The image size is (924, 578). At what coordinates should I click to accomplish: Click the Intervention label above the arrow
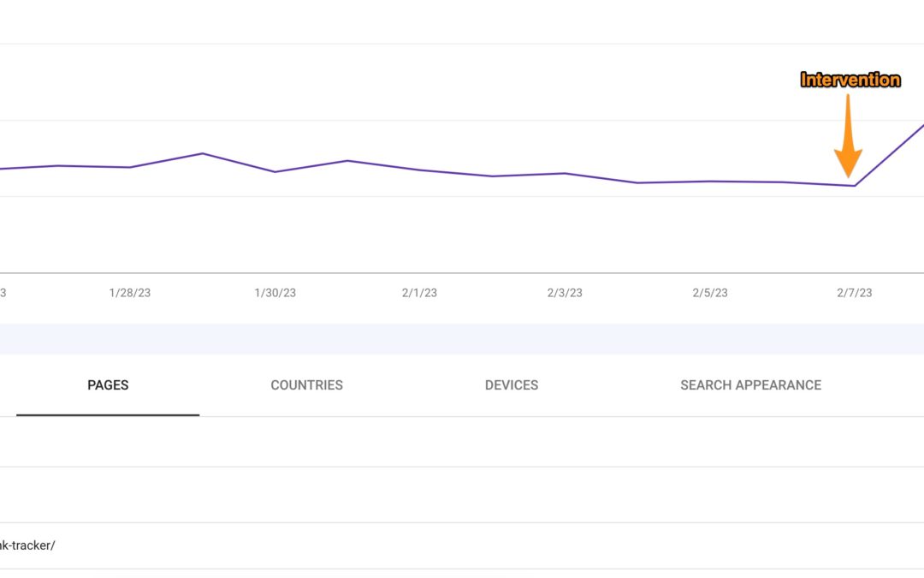coord(850,80)
